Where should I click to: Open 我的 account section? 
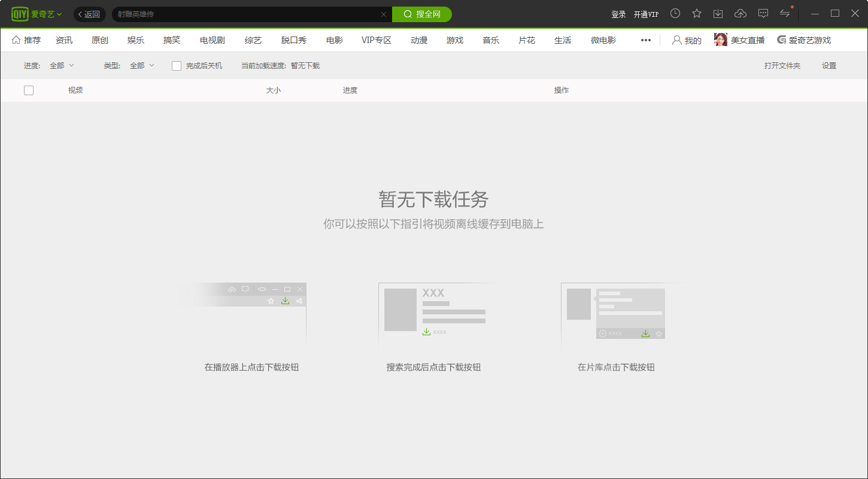687,40
